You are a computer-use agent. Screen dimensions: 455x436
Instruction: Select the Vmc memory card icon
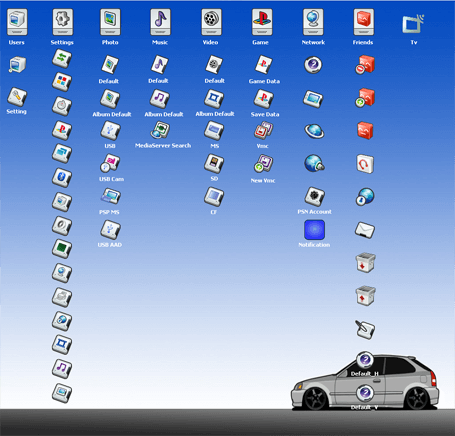(263, 130)
